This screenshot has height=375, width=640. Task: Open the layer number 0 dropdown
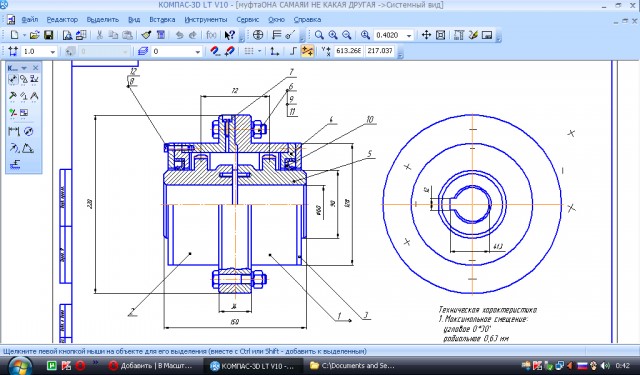point(198,52)
